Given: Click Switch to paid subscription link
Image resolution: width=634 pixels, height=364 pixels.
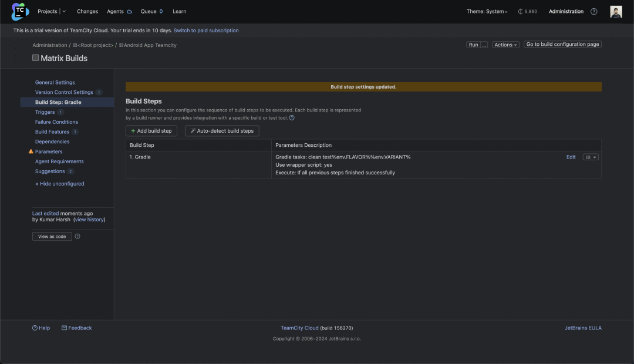Looking at the screenshot, I should click(x=206, y=31).
